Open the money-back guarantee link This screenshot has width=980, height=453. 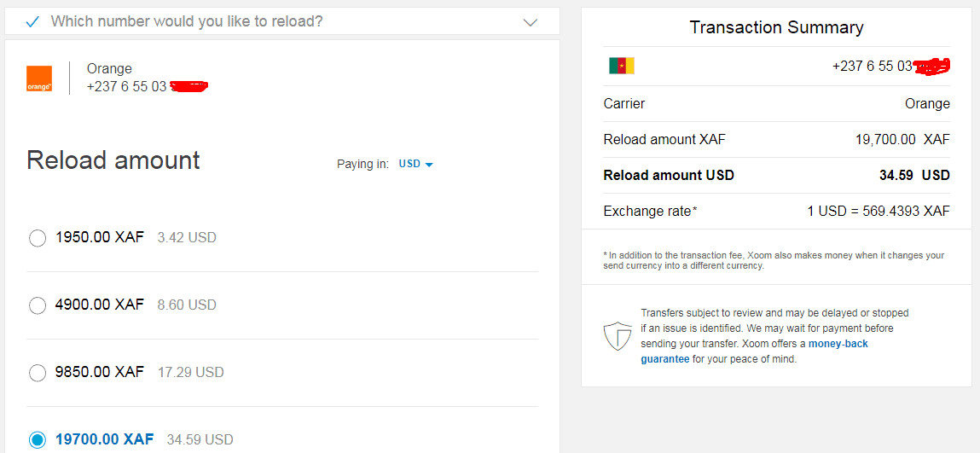pyautogui.click(x=754, y=351)
